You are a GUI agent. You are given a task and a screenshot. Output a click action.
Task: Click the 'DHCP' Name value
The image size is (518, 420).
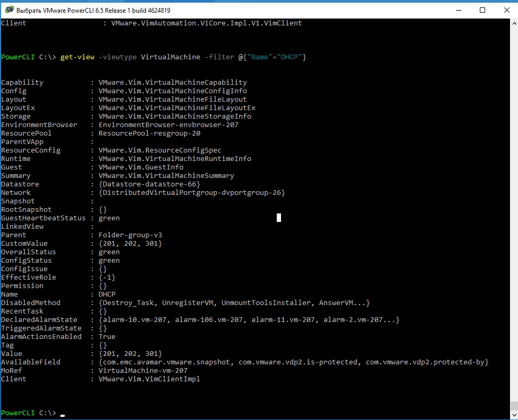coord(107,294)
